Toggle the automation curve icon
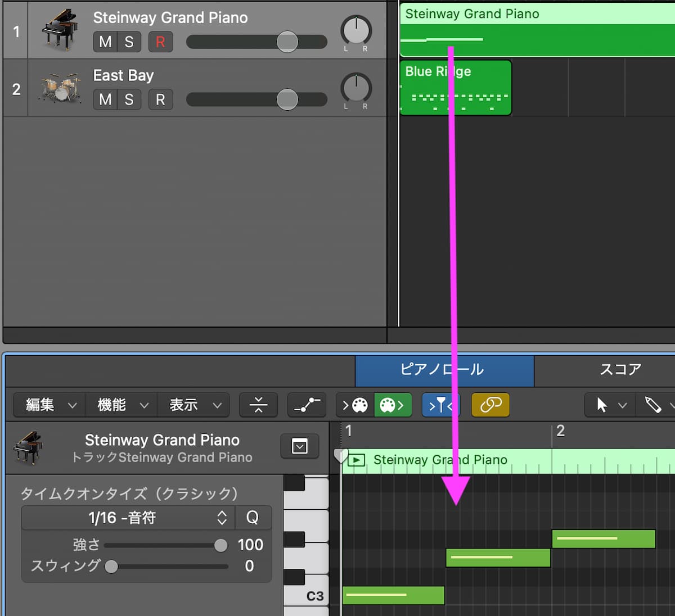Viewport: 675px width, 616px height. coord(307,405)
